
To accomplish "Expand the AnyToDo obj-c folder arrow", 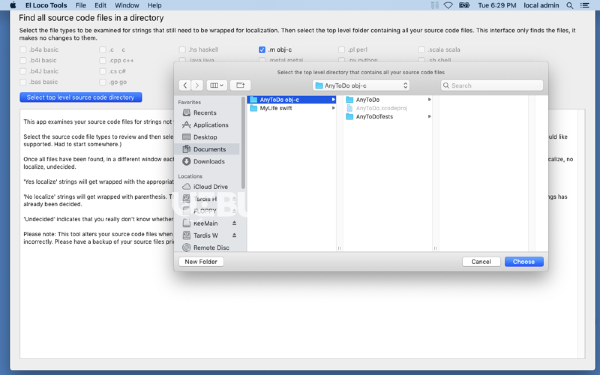I will tap(333, 99).
